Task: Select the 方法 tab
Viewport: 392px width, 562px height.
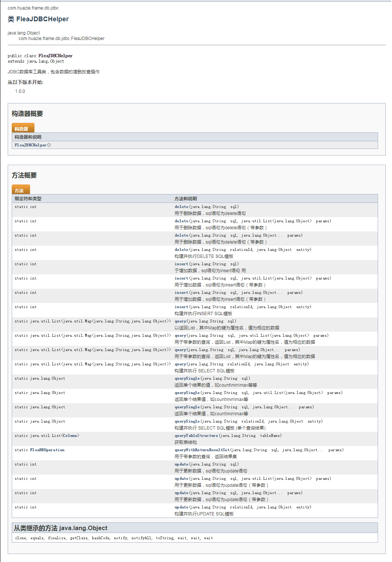Action: tap(21, 190)
